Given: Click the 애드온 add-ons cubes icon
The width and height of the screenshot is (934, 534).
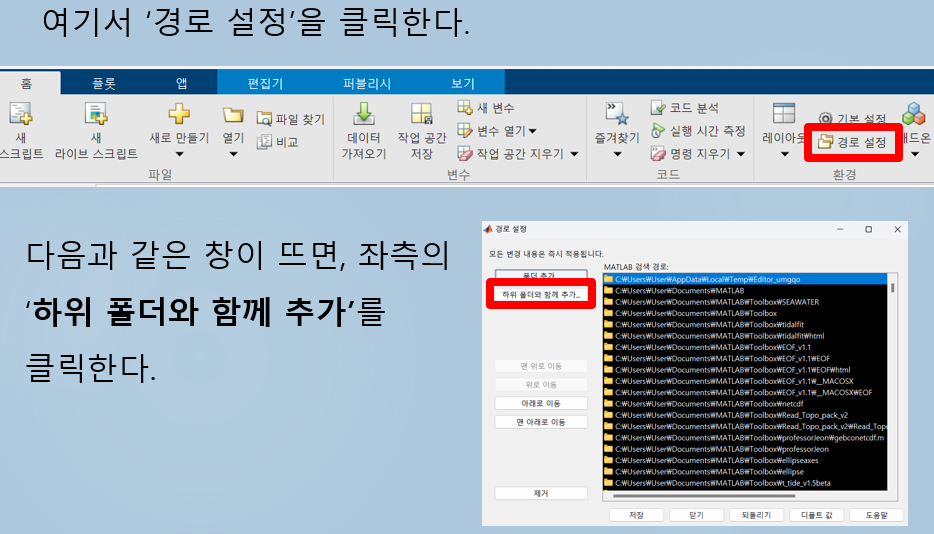Looking at the screenshot, I should tap(914, 113).
